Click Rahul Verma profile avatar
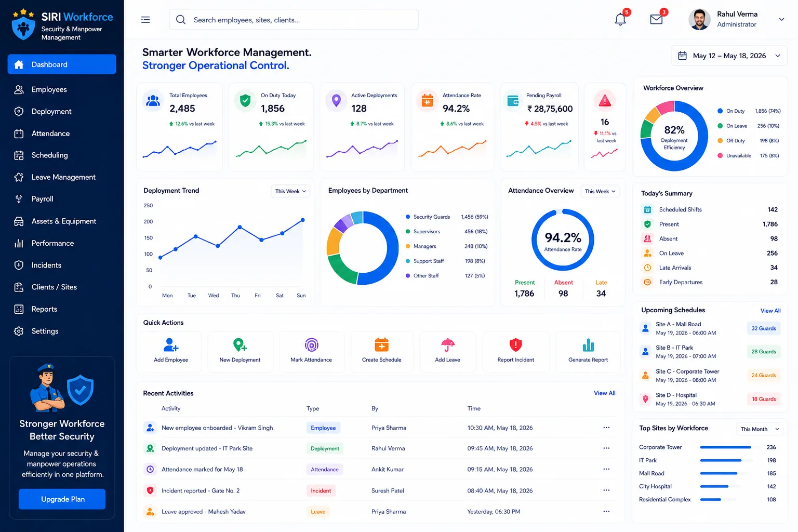This screenshot has height=532, width=798. [x=699, y=20]
